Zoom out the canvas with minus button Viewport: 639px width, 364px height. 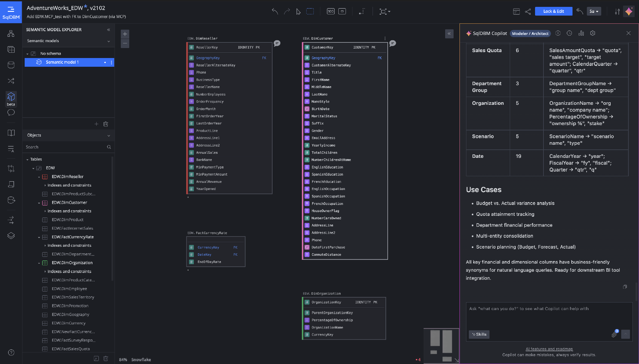coord(125,43)
